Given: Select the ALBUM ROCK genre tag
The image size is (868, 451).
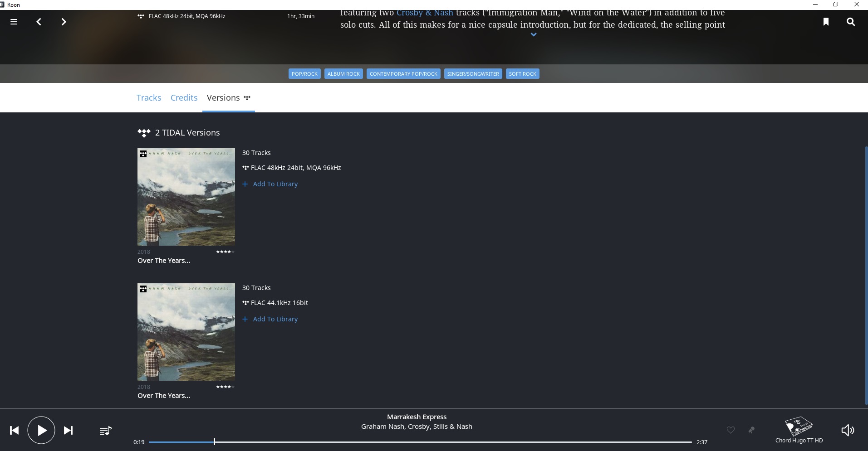Looking at the screenshot, I should (343, 74).
